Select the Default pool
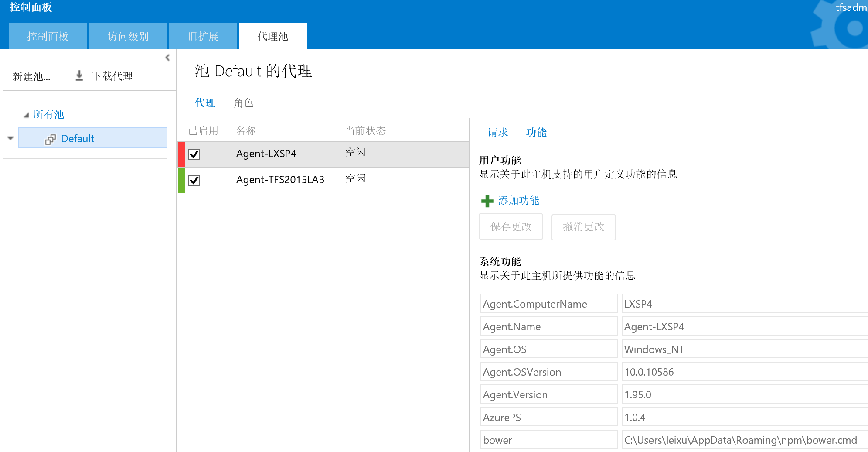The image size is (868, 452). click(93, 138)
